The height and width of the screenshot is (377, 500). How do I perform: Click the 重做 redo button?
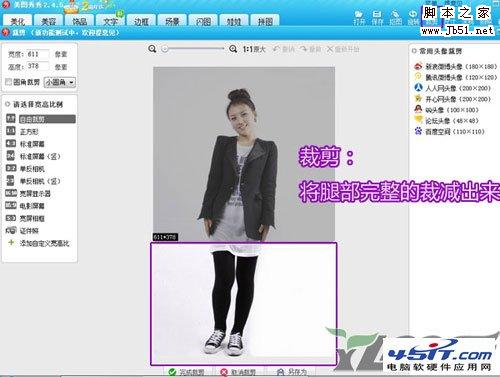tap(310, 49)
